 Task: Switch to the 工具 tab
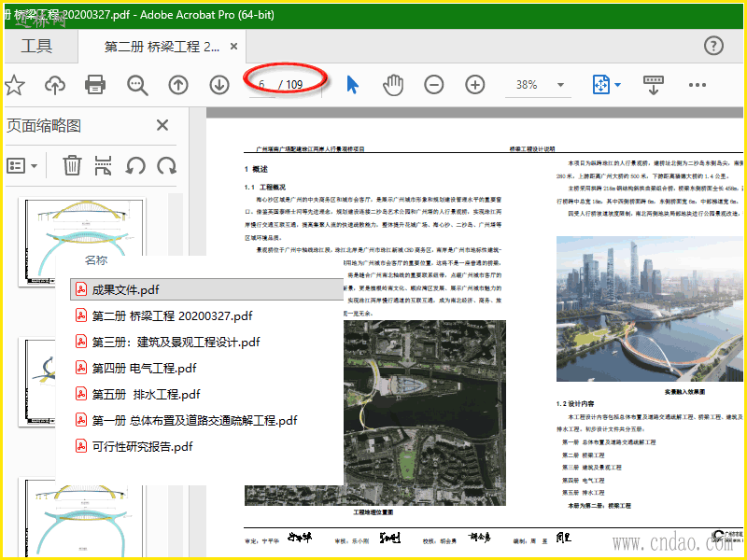click(37, 46)
